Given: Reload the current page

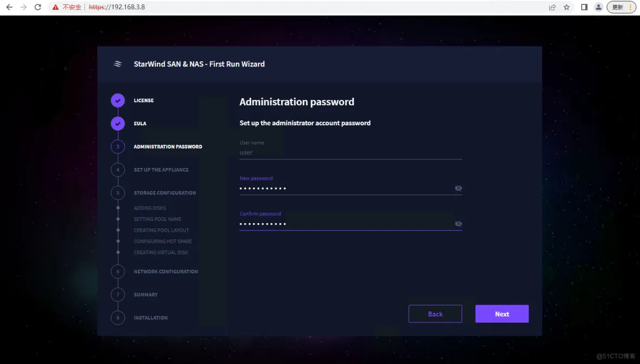Looking at the screenshot, I should tap(37, 7).
